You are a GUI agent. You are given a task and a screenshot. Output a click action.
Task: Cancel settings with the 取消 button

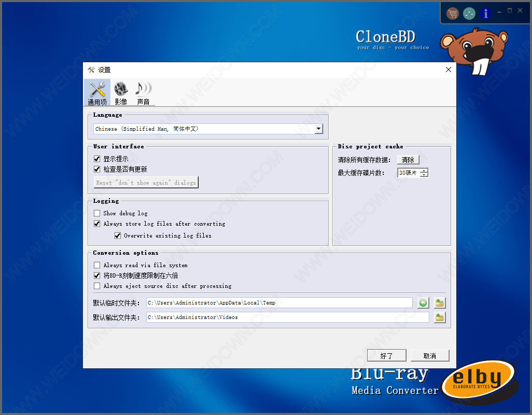coord(430,356)
